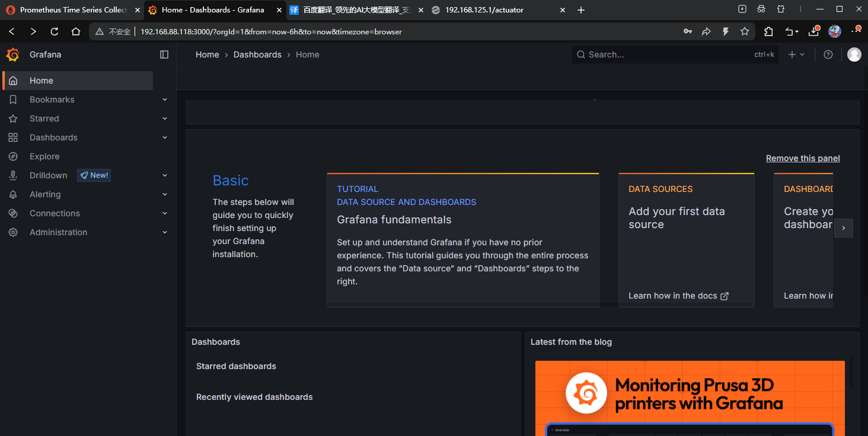Image resolution: width=868 pixels, height=436 pixels.
Task: Open a new browser tab
Action: [581, 10]
